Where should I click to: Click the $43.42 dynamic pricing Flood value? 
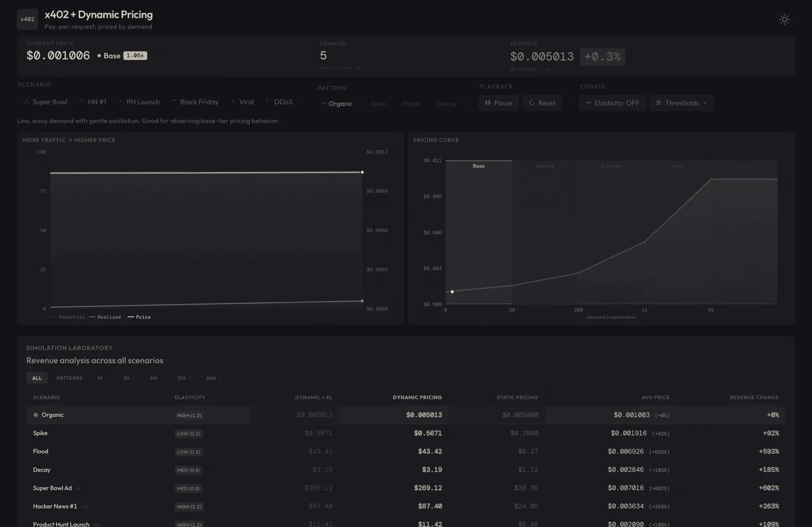(x=430, y=451)
